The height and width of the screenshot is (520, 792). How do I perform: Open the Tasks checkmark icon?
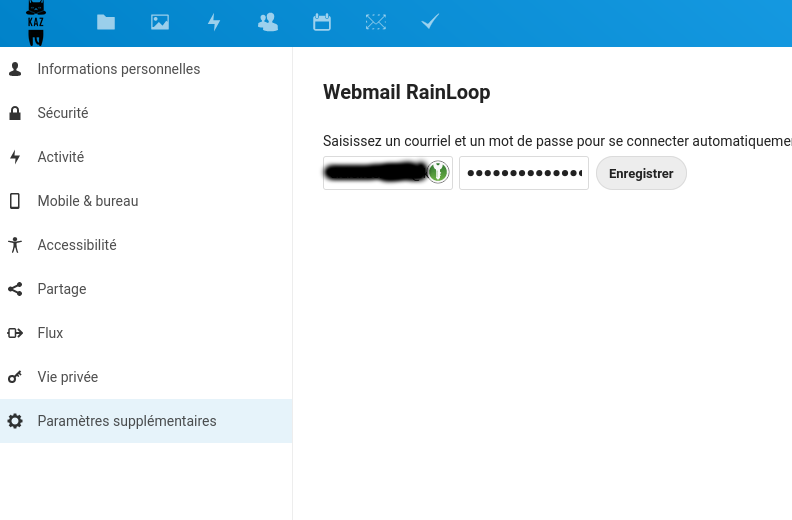tap(430, 22)
